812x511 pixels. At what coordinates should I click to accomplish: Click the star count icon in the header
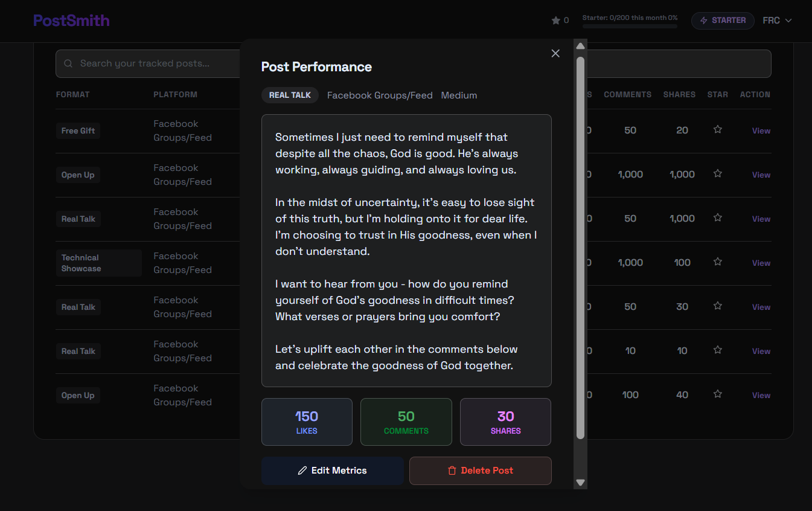click(556, 21)
